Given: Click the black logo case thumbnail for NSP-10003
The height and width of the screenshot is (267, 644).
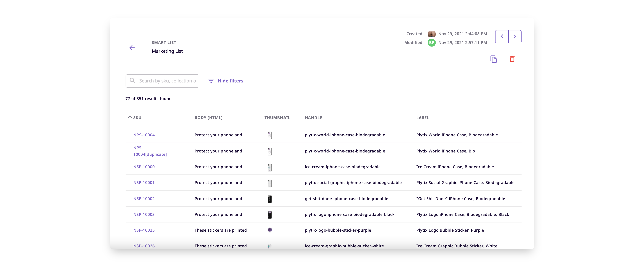Looking at the screenshot, I should point(269,215).
